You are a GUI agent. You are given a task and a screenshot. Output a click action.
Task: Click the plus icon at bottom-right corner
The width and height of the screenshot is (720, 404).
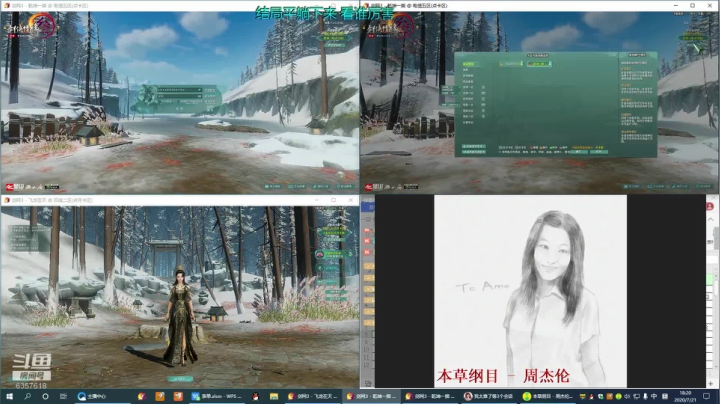coord(710,383)
